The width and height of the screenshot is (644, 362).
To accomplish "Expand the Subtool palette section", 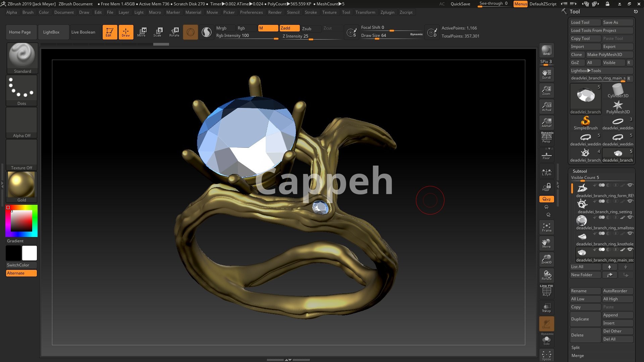I will point(580,171).
